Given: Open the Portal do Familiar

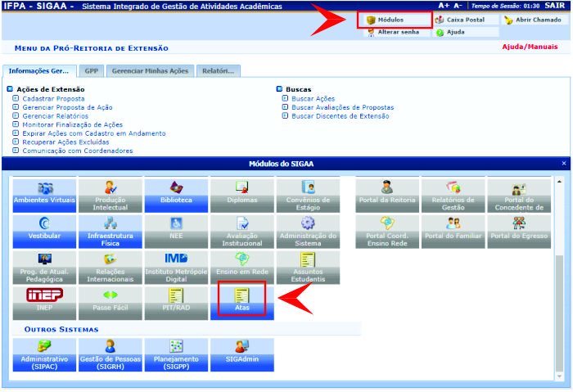Looking at the screenshot, I should (x=453, y=232).
